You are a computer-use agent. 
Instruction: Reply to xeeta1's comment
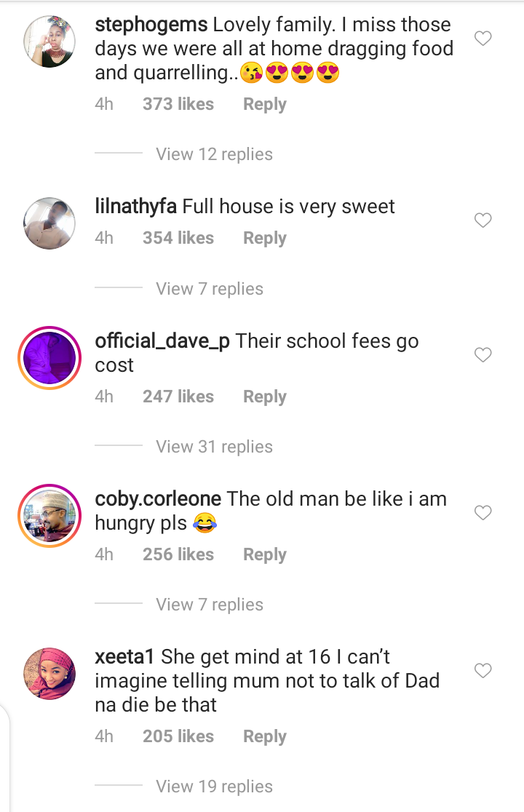264,736
